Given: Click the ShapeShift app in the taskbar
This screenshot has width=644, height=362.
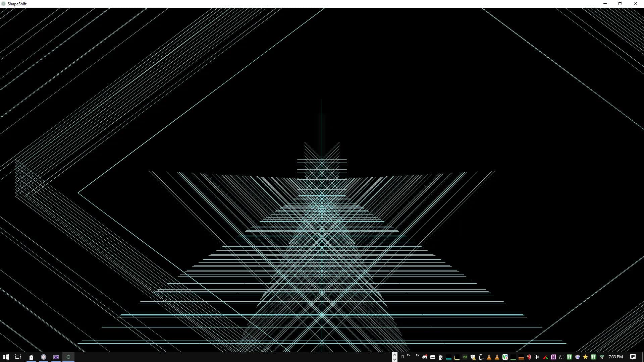Looking at the screenshot, I should coord(68,357).
